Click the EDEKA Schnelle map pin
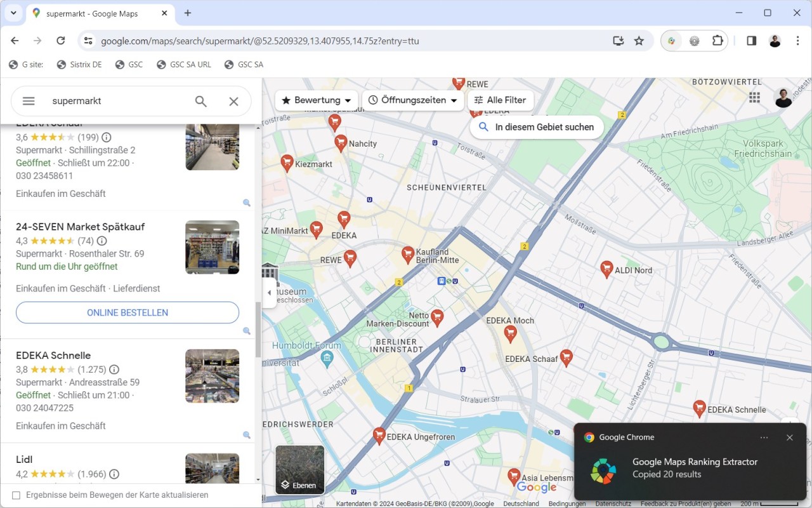This screenshot has height=508, width=812. [700, 409]
